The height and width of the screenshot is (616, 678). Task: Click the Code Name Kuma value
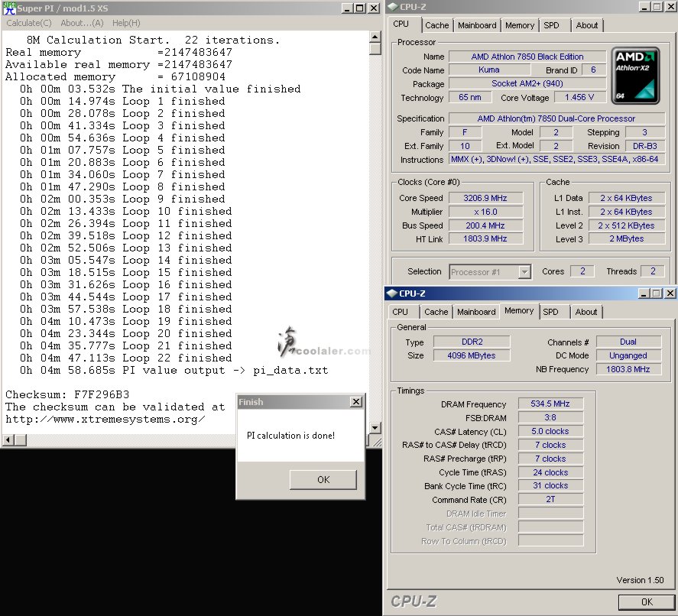pyautogui.click(x=489, y=70)
